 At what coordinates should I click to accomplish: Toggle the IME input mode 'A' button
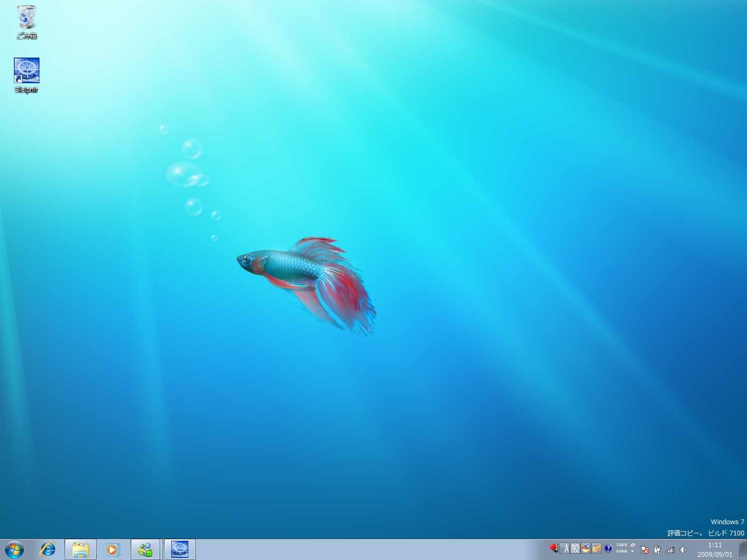click(x=565, y=548)
